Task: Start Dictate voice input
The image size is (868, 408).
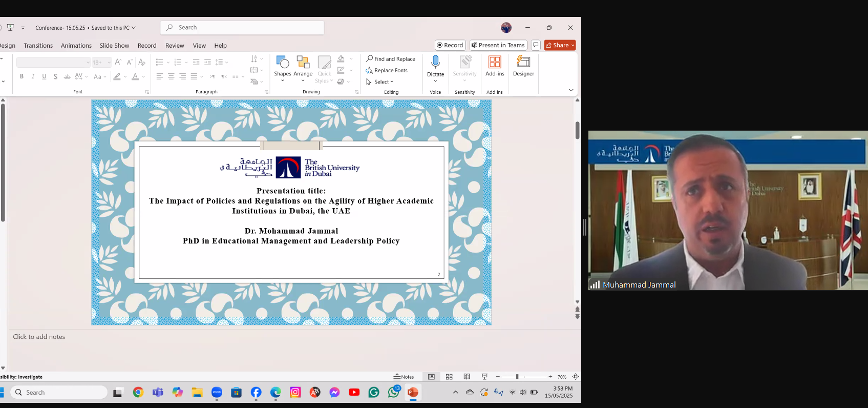Action: pos(435,68)
